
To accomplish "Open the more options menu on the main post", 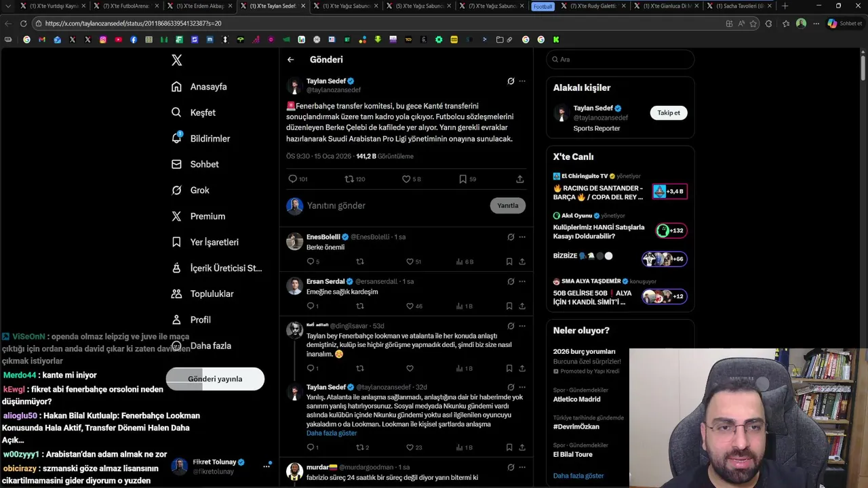I will pos(522,81).
